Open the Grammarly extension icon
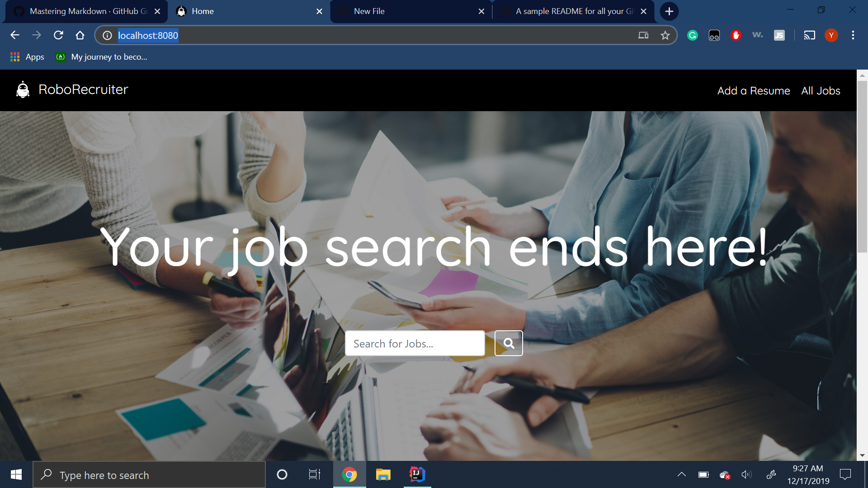Image resolution: width=868 pixels, height=488 pixels. tap(692, 35)
